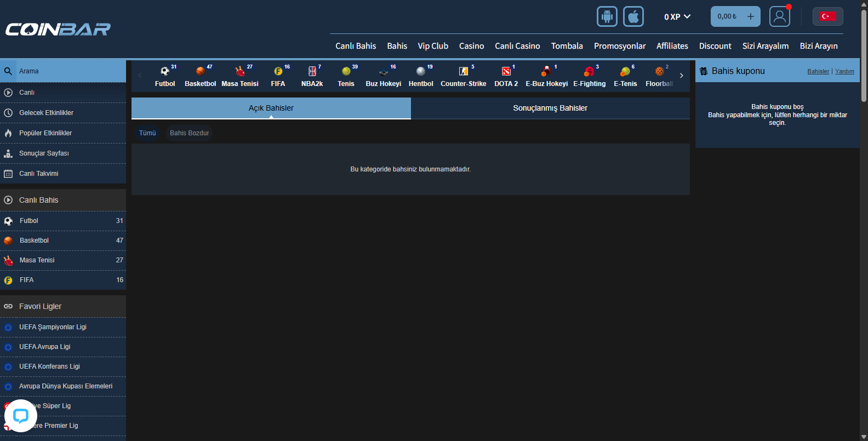Go back in sports carousel with left arrow
Viewport: 868px width, 441px height.
pos(140,76)
